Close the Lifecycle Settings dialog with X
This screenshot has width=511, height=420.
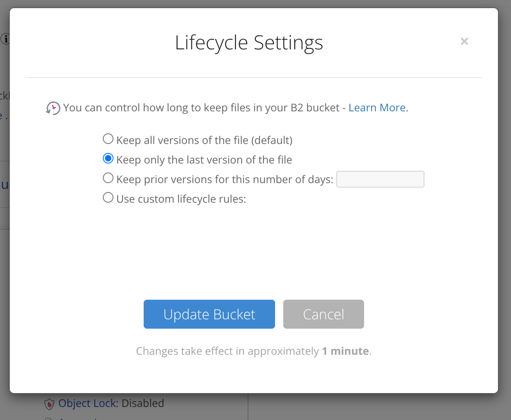pyautogui.click(x=464, y=41)
